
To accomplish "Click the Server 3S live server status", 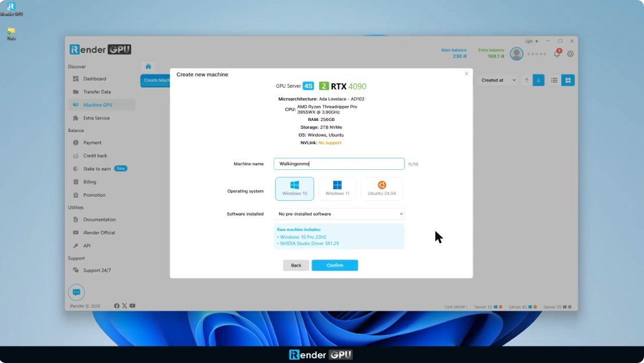I will [x=488, y=307].
